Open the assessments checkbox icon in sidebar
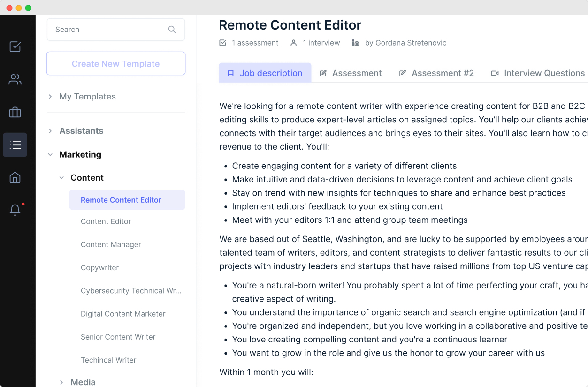This screenshot has width=588, height=387. click(x=15, y=46)
